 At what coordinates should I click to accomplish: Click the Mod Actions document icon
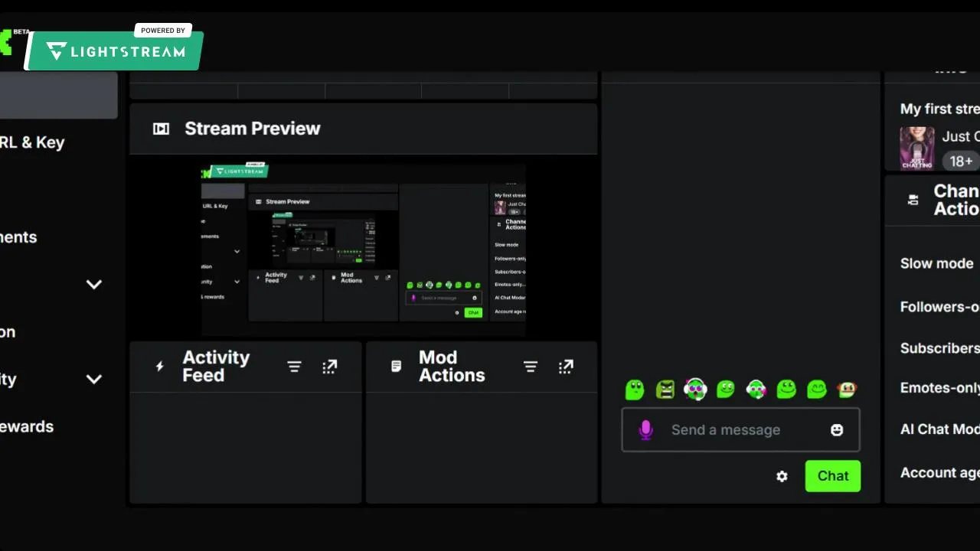pyautogui.click(x=396, y=367)
